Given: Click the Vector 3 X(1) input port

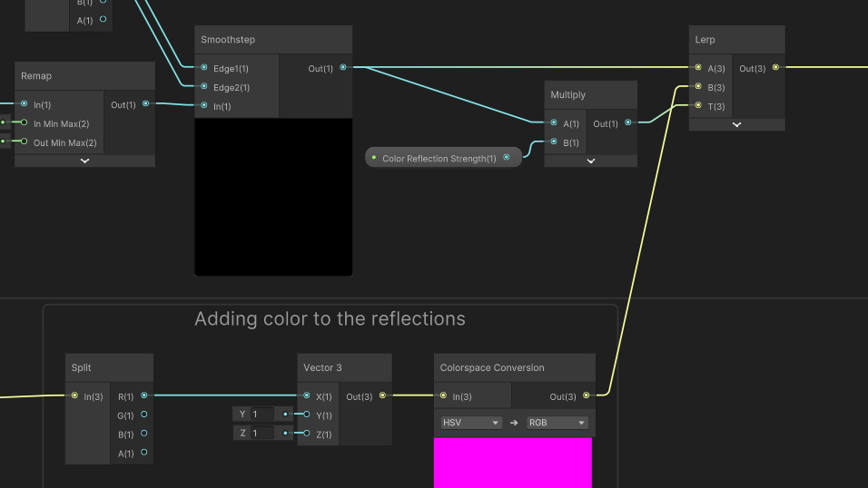Looking at the screenshot, I should coord(307,395).
